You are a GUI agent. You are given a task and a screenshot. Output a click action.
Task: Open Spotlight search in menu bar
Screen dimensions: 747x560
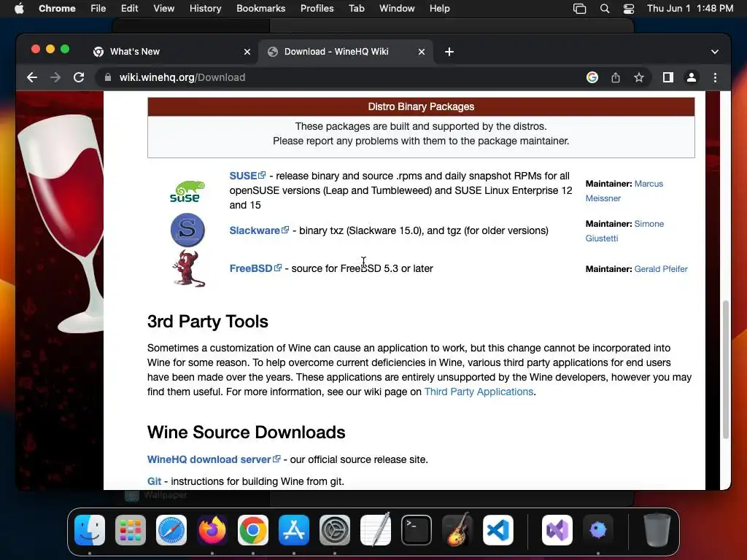605,9
